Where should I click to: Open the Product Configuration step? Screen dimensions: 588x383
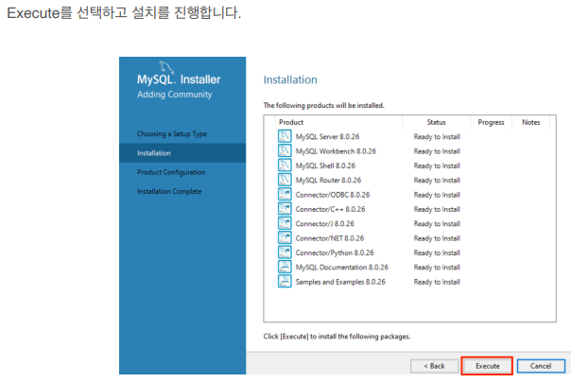point(171,172)
